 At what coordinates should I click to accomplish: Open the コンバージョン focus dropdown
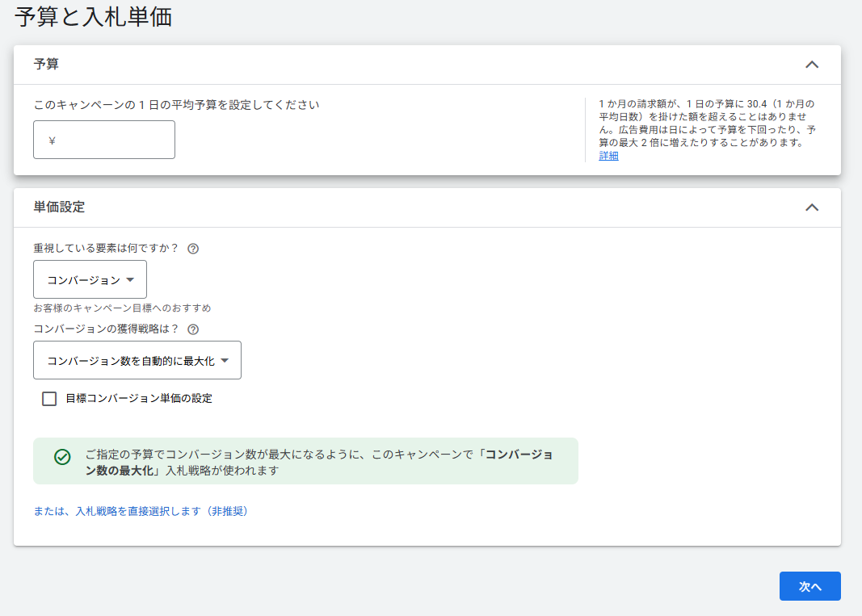pyautogui.click(x=90, y=279)
